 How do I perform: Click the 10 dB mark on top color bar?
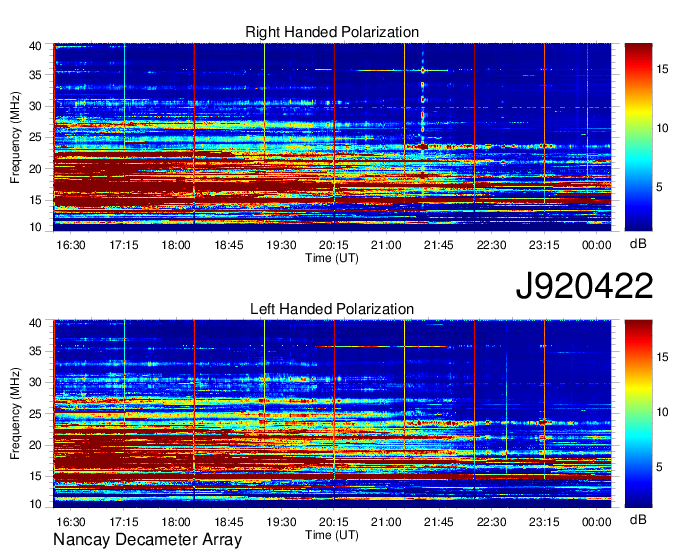click(662, 128)
